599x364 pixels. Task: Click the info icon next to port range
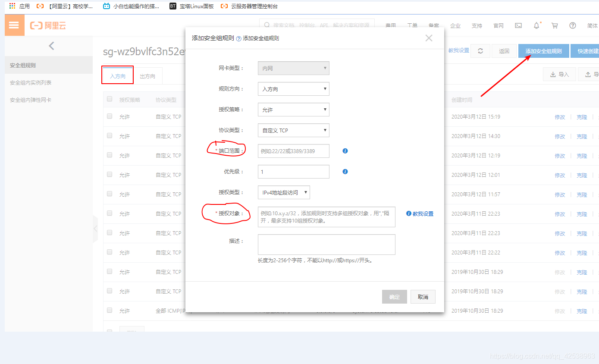click(x=345, y=151)
